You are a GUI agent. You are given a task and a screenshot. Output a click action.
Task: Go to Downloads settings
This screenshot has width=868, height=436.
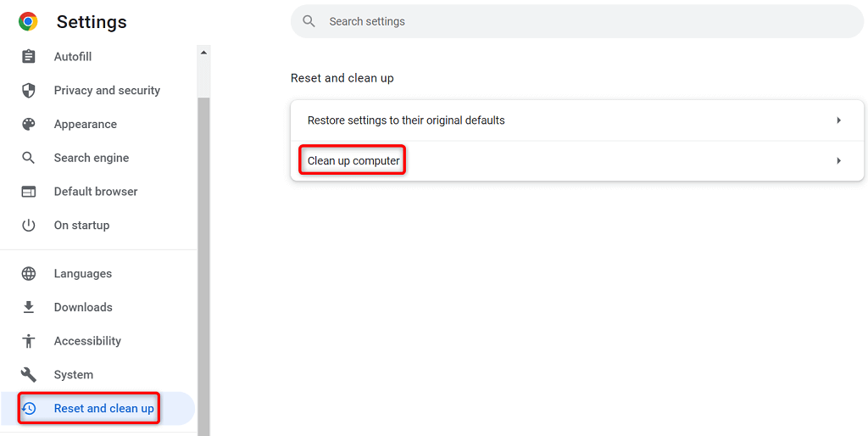point(83,307)
